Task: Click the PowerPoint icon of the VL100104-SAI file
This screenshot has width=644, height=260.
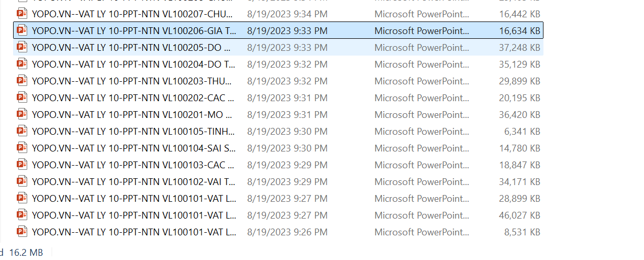Action: click(x=21, y=148)
